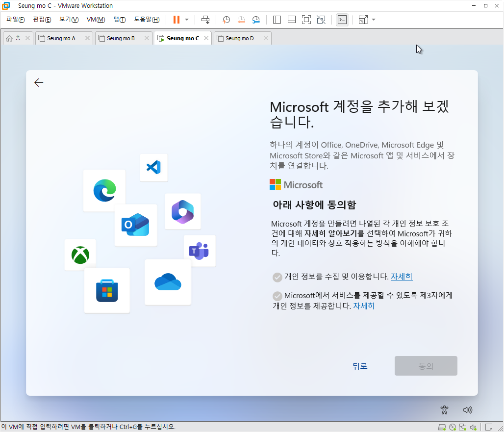Click the Visual Studio Code tile
The height and width of the screenshot is (432, 504).
click(153, 168)
